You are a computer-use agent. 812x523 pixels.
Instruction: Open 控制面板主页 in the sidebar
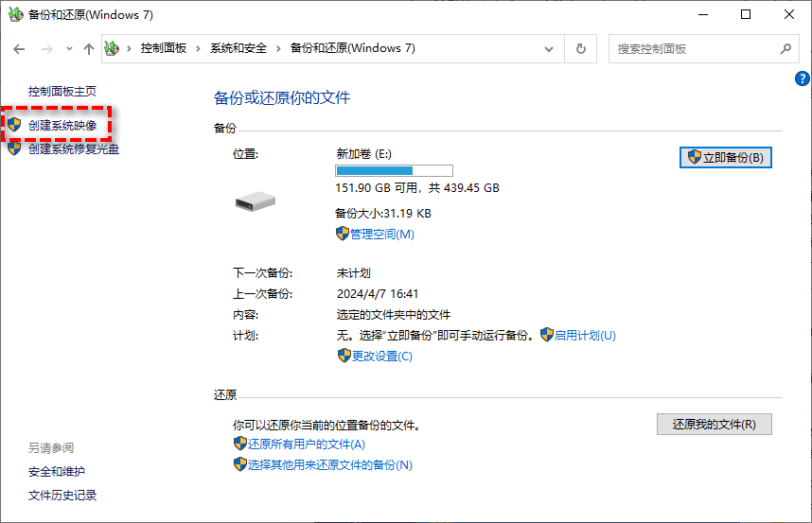62,92
